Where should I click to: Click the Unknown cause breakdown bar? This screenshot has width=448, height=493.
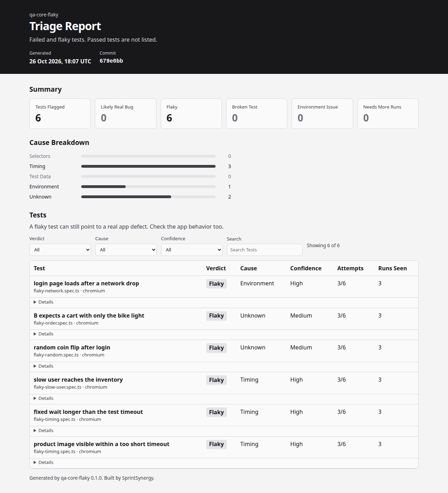click(148, 197)
